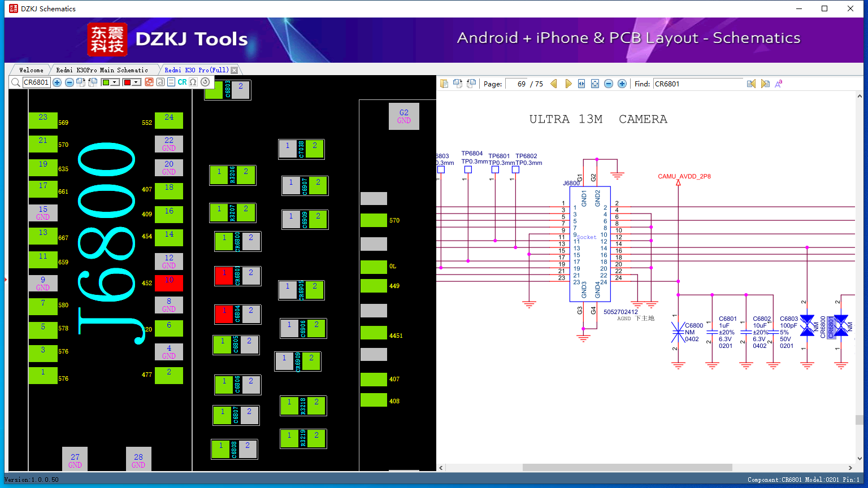Select red pad 1 of CR6804
The image size is (868, 488).
click(224, 314)
